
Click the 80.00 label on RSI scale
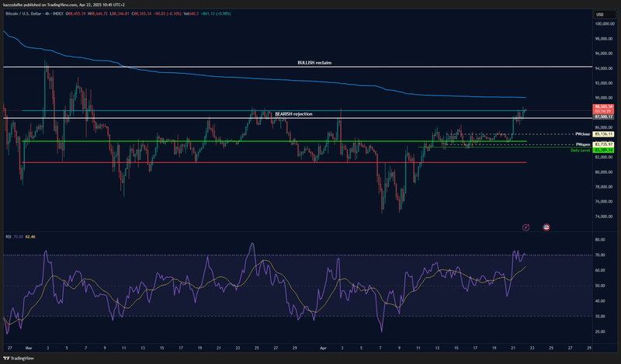(x=600, y=240)
